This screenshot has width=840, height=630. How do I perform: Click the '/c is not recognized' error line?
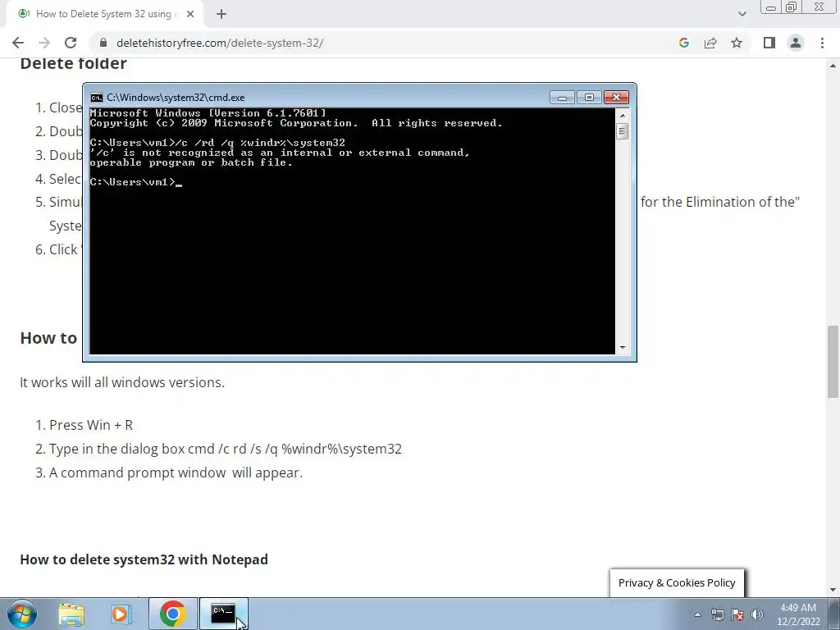coord(280,153)
